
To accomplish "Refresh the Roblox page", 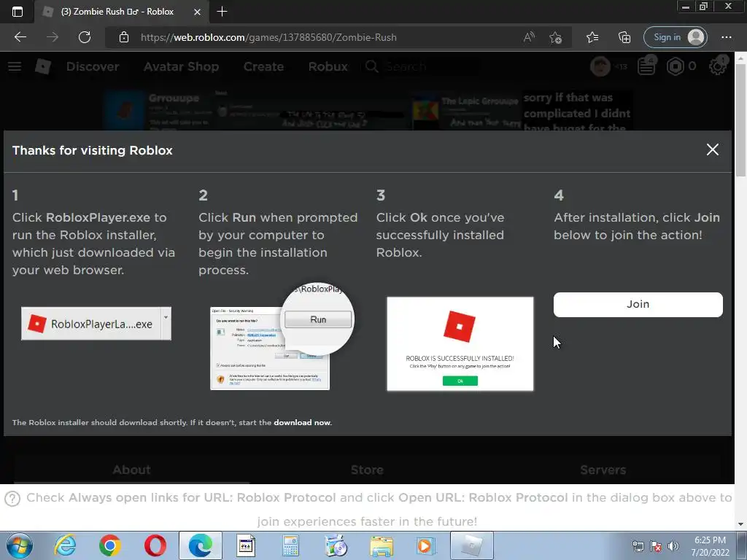I will (85, 37).
